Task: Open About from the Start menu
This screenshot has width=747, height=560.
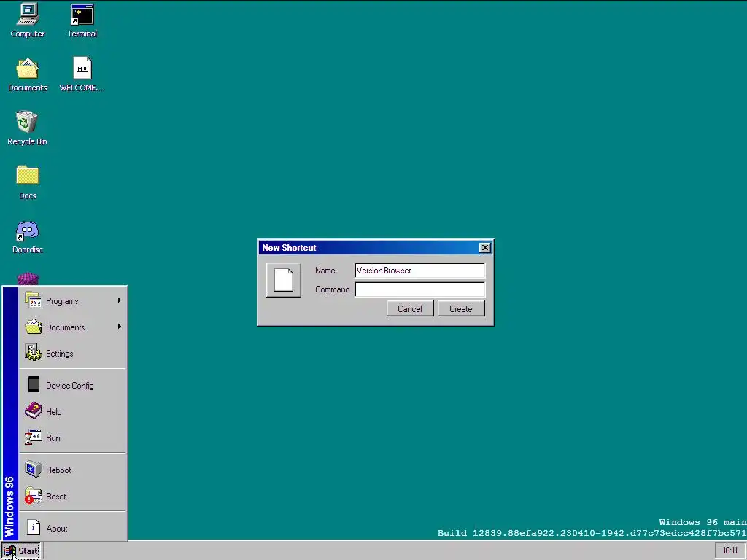Action: [x=73, y=528]
